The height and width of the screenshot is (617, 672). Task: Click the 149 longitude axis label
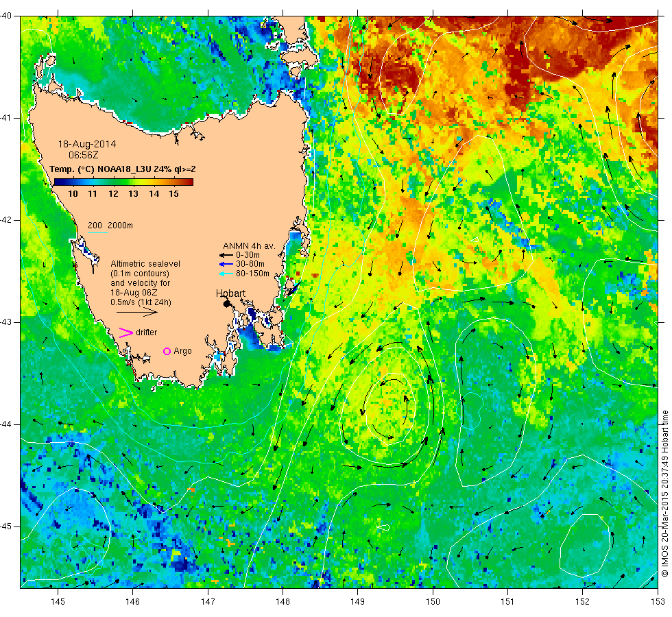pyautogui.click(x=357, y=602)
